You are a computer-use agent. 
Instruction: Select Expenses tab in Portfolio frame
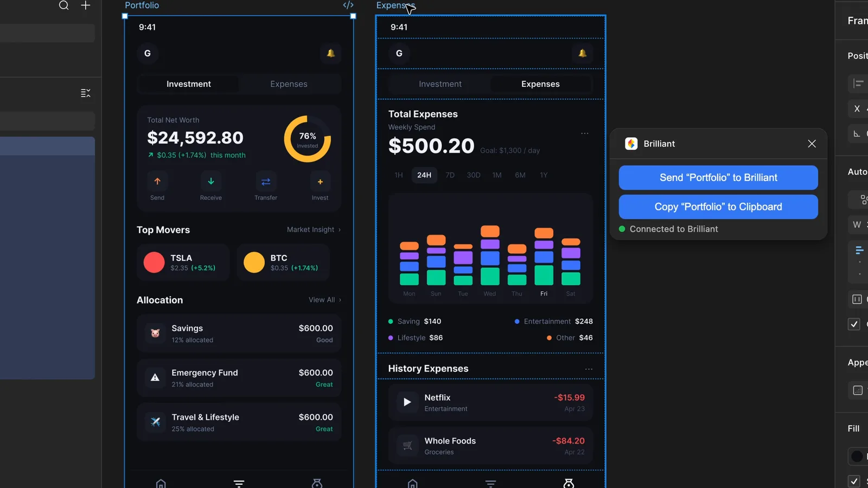(x=289, y=84)
